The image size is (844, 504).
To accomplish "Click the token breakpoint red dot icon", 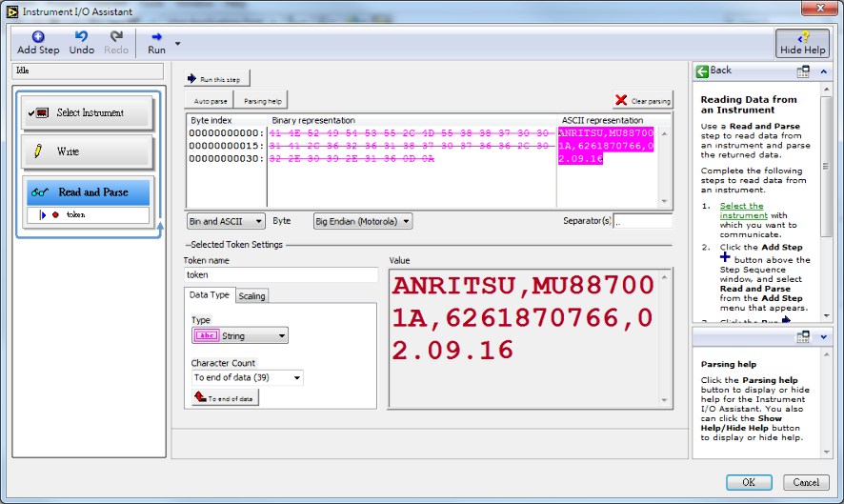I will [x=55, y=215].
